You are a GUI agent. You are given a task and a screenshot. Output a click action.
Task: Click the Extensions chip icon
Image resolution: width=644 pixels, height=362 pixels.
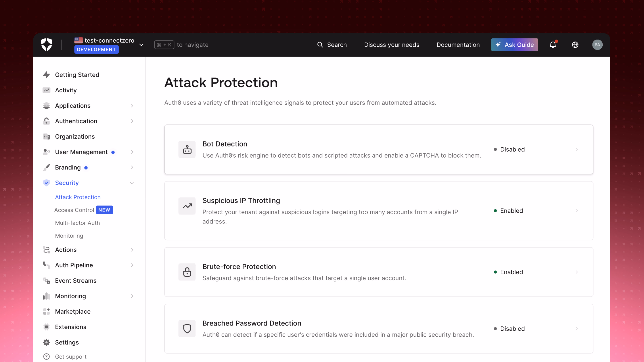46,327
